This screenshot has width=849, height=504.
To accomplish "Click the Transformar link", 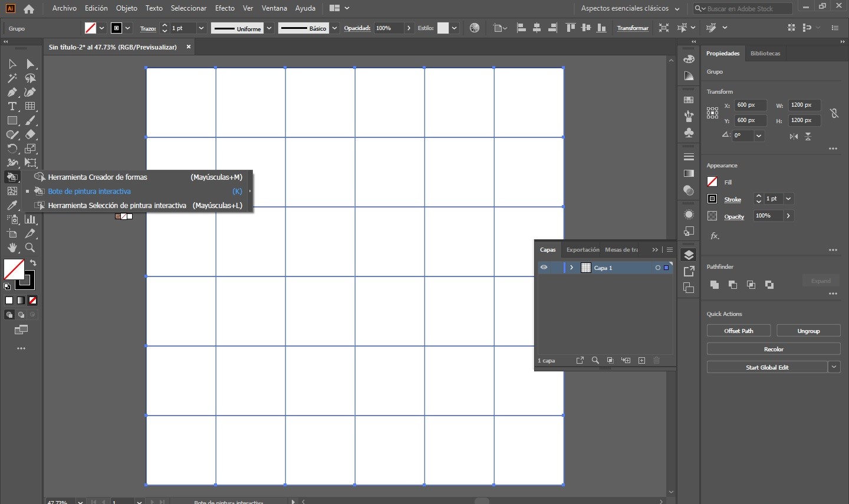I will pos(633,28).
